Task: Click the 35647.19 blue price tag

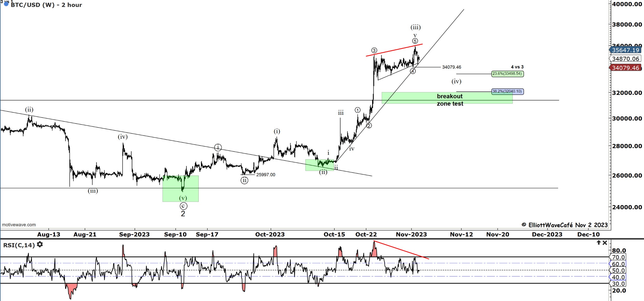Action: [625, 50]
